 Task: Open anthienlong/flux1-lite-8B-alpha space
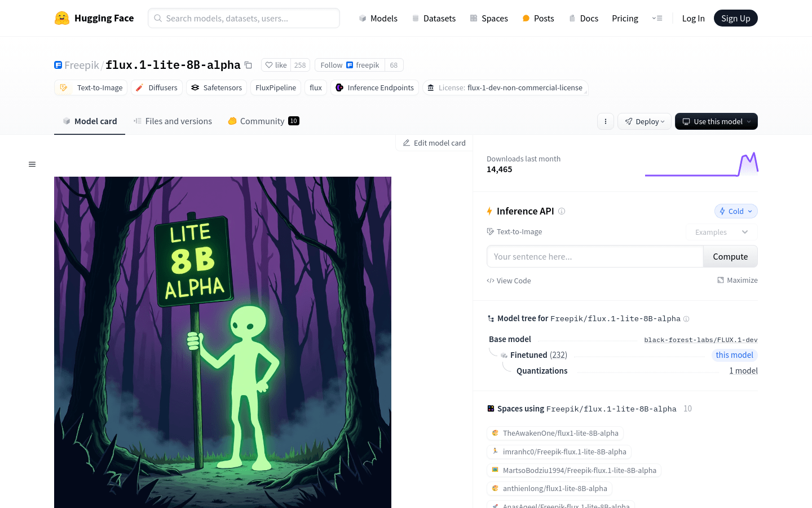549,488
